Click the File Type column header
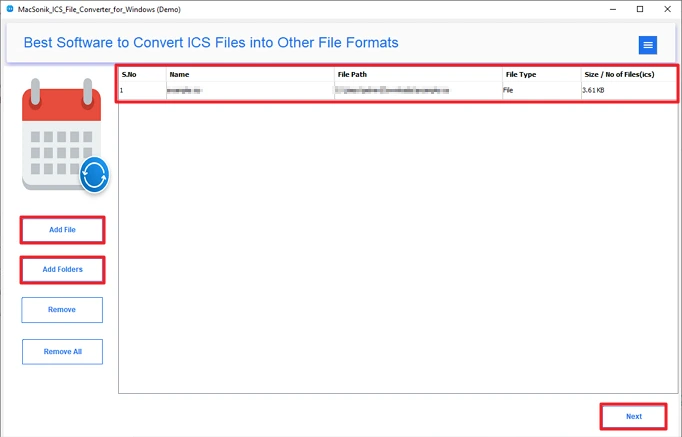682x437 pixels. click(x=540, y=74)
